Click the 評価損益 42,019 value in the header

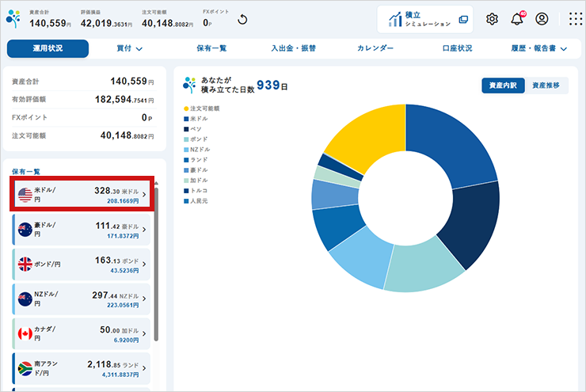point(107,23)
